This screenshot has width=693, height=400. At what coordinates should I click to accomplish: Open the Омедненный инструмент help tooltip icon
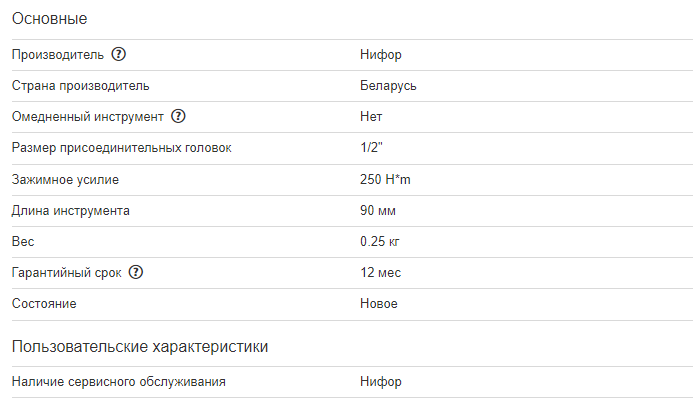(179, 117)
